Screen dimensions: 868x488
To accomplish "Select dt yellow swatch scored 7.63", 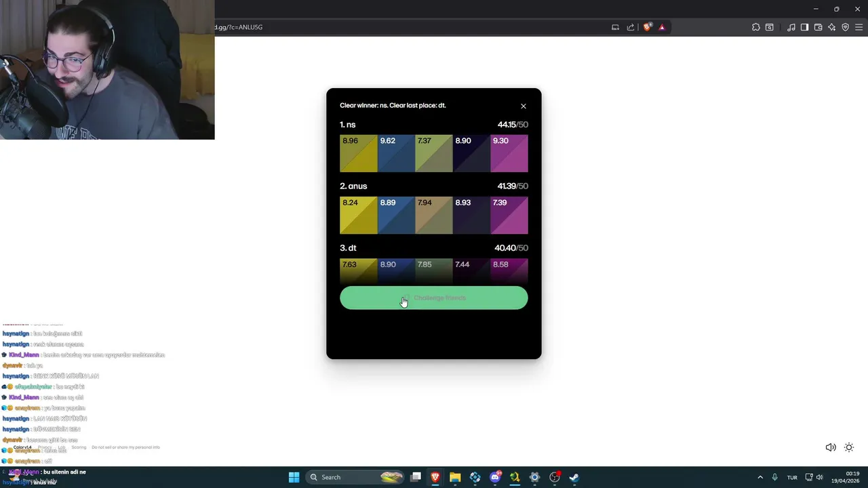I will [359, 271].
